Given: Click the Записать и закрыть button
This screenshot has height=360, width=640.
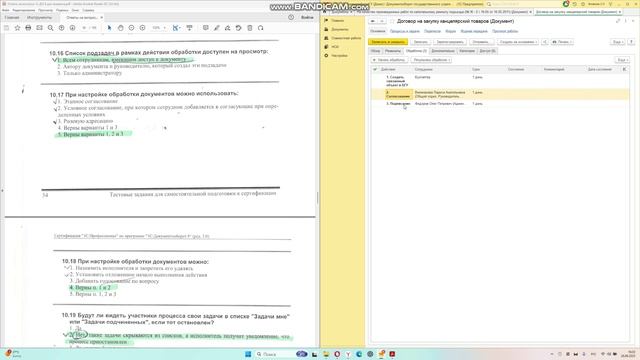Looking at the screenshot, I should point(388,42).
